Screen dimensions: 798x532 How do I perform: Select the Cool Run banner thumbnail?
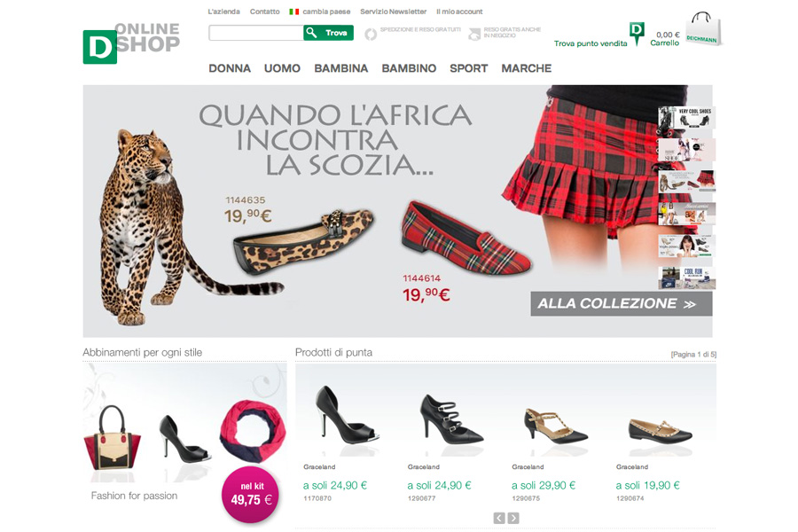pyautogui.click(x=686, y=278)
